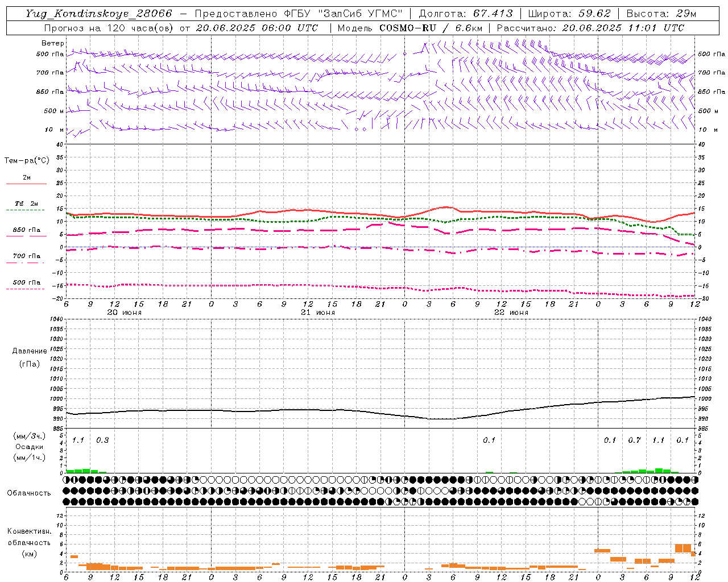The height and width of the screenshot is (582, 728).
Task: Click the 700 гПа temperature legend entry
Action: tap(26, 259)
